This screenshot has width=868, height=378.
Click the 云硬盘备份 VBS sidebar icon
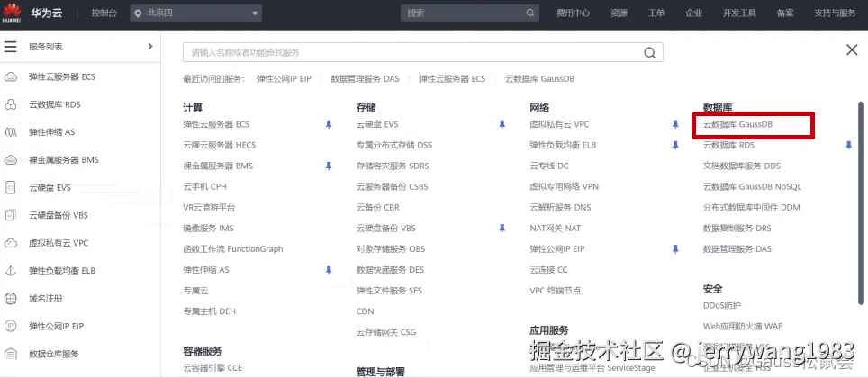(x=11, y=215)
